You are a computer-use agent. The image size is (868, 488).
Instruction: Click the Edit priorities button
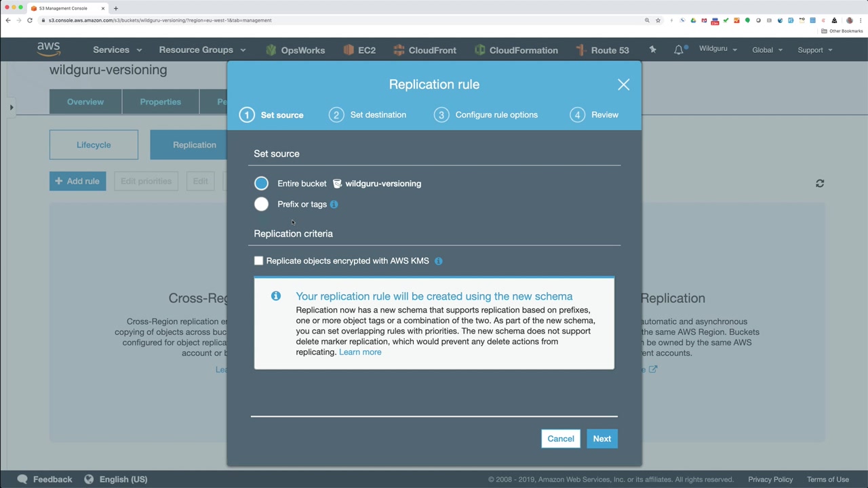pyautogui.click(x=146, y=181)
